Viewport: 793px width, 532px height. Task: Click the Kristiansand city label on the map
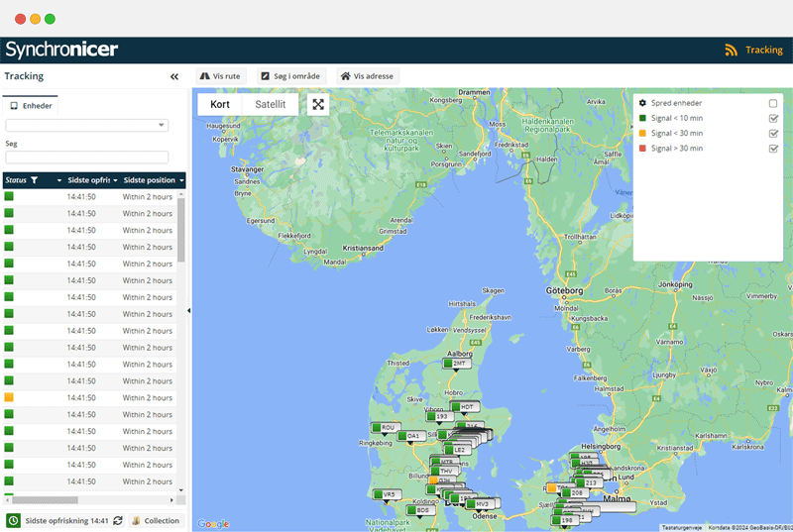click(363, 248)
